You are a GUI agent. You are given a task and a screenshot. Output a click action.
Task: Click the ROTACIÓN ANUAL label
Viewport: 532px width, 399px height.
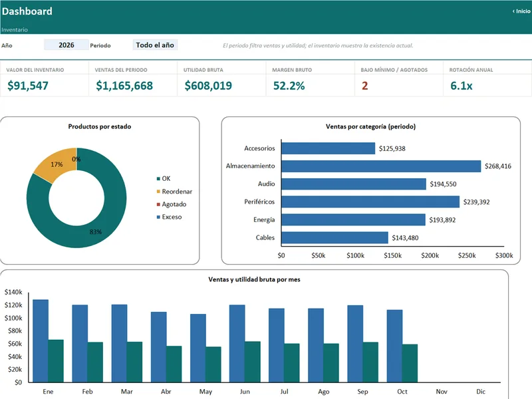click(x=471, y=70)
